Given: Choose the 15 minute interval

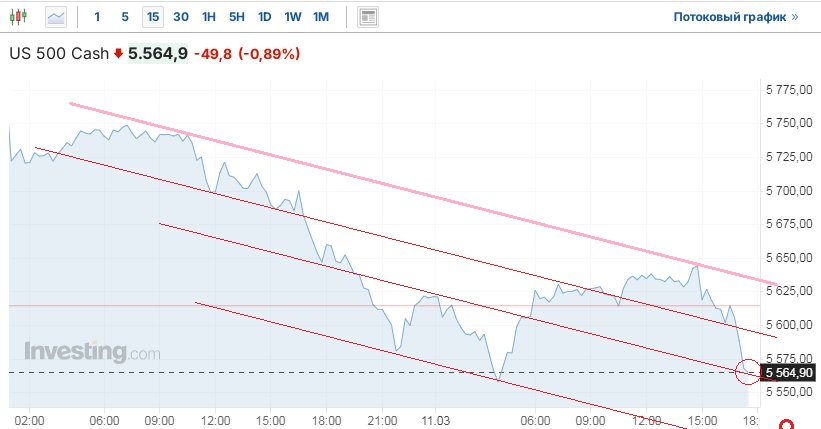Looking at the screenshot, I should pos(152,17).
